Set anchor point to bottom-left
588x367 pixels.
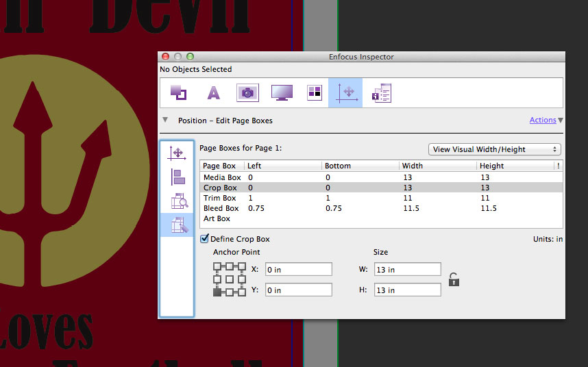pyautogui.click(x=217, y=292)
